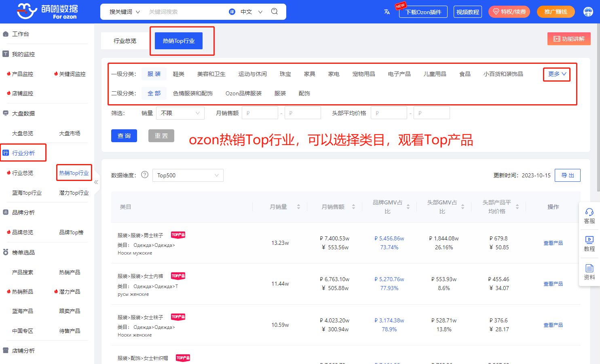Viewport: 600px width, 364px height.
Task: Open the Top500 data dimension dropdown
Action: tap(188, 175)
